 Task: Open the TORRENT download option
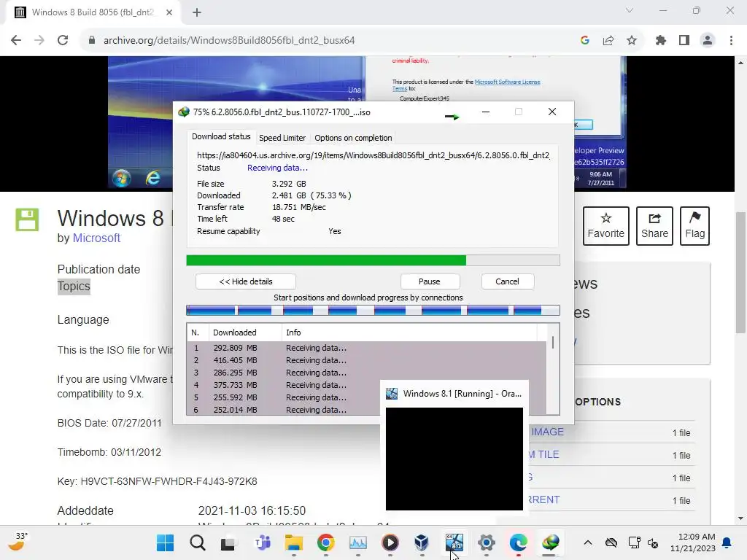(543, 499)
